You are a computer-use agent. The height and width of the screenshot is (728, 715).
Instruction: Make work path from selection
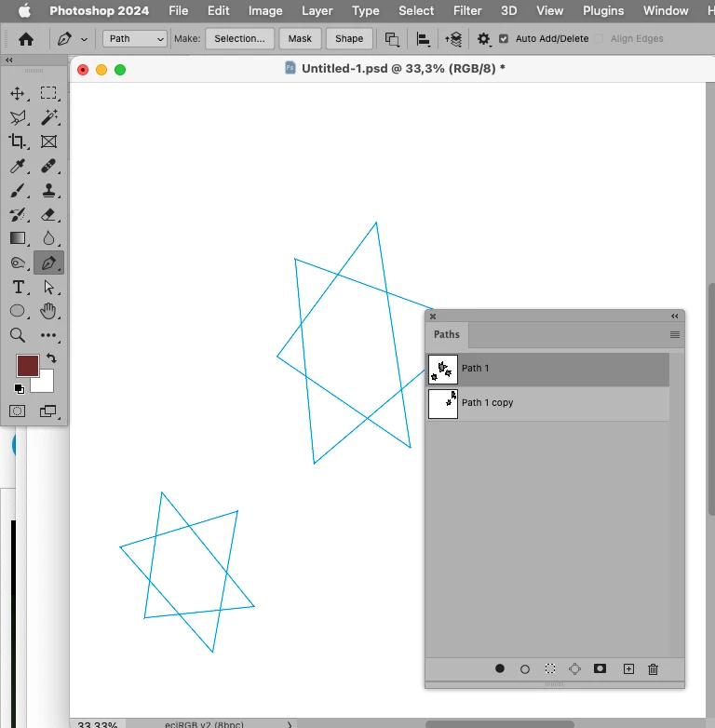coord(574,668)
